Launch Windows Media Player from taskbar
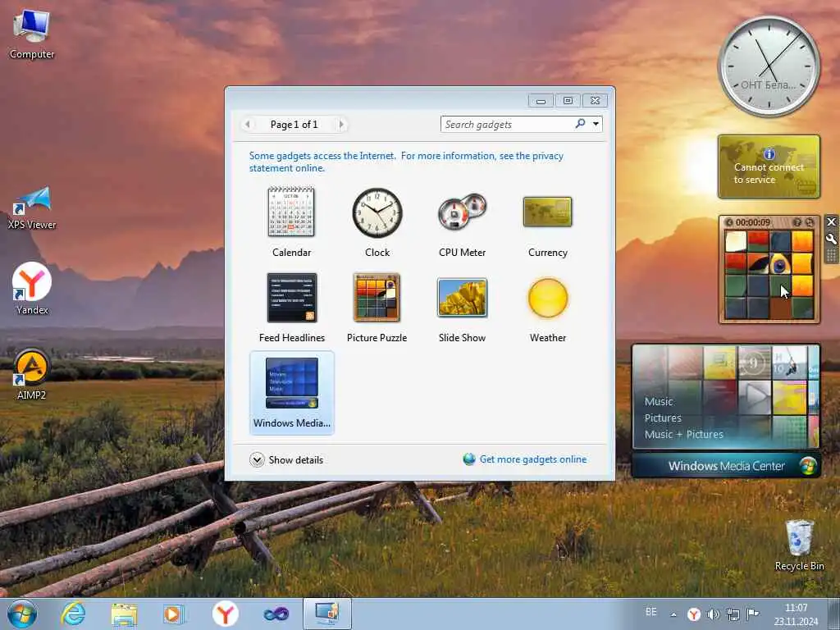 tap(174, 614)
